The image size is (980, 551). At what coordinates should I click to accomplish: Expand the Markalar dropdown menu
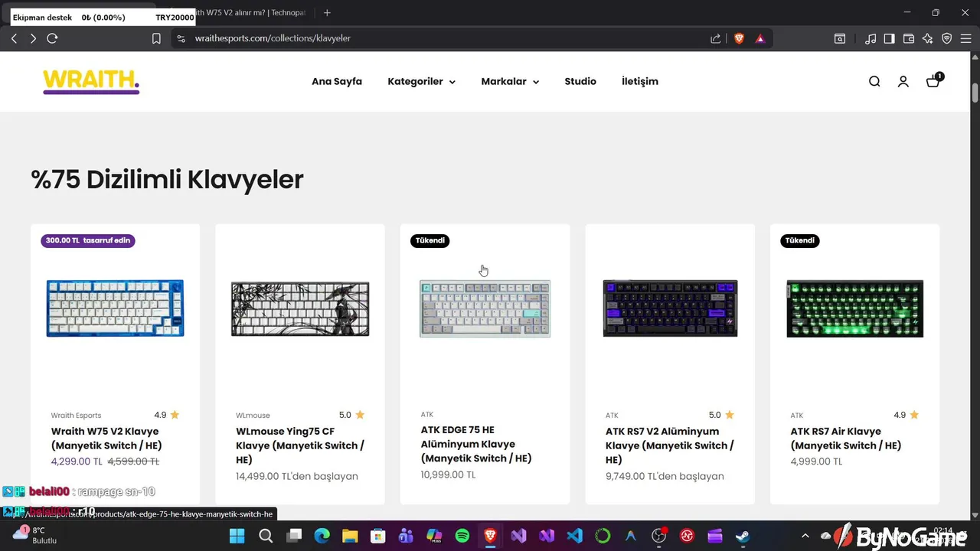click(510, 81)
